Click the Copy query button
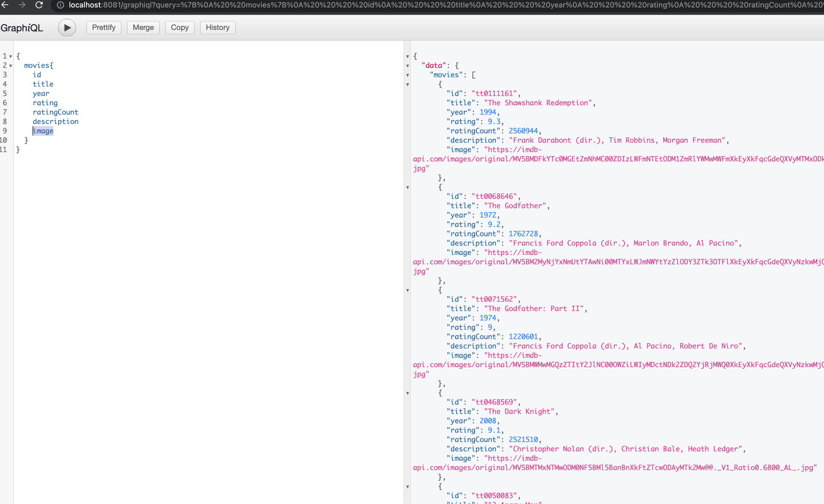This screenshot has height=504, width=824. click(180, 28)
